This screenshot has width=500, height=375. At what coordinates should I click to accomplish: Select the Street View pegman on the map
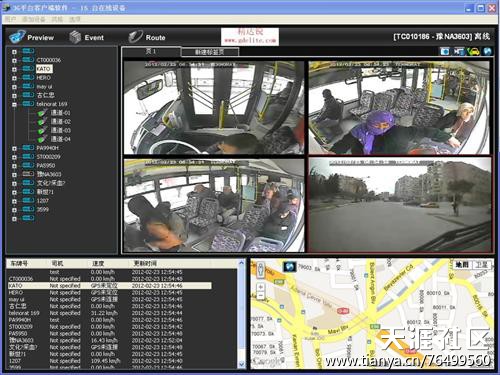click(x=260, y=269)
